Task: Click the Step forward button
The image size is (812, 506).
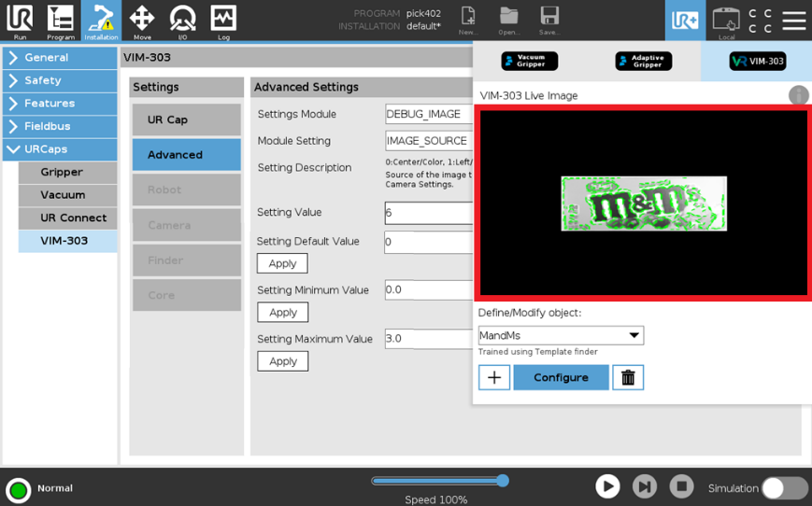Action: coord(645,486)
